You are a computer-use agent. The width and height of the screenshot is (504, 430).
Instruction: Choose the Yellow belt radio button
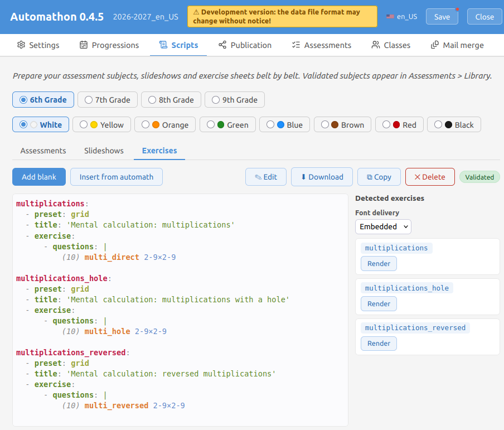[x=84, y=124]
